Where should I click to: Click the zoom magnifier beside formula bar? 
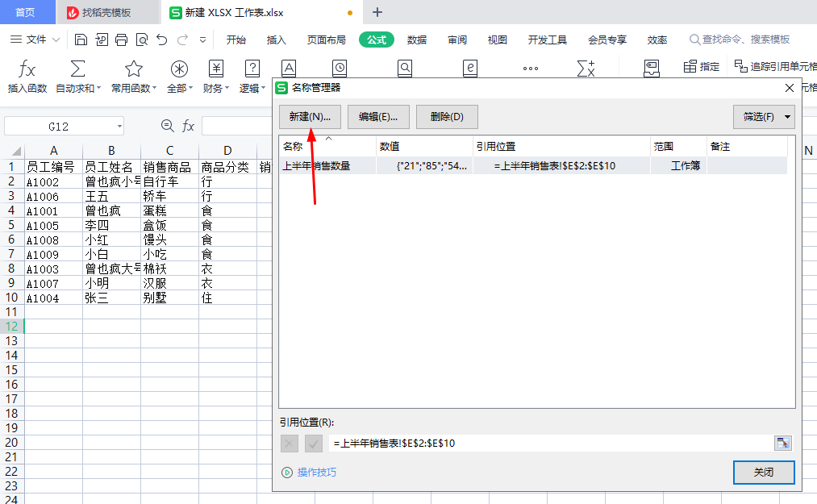(167, 126)
